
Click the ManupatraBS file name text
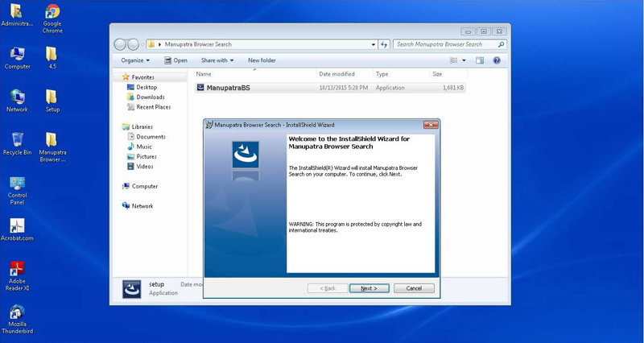coord(228,88)
